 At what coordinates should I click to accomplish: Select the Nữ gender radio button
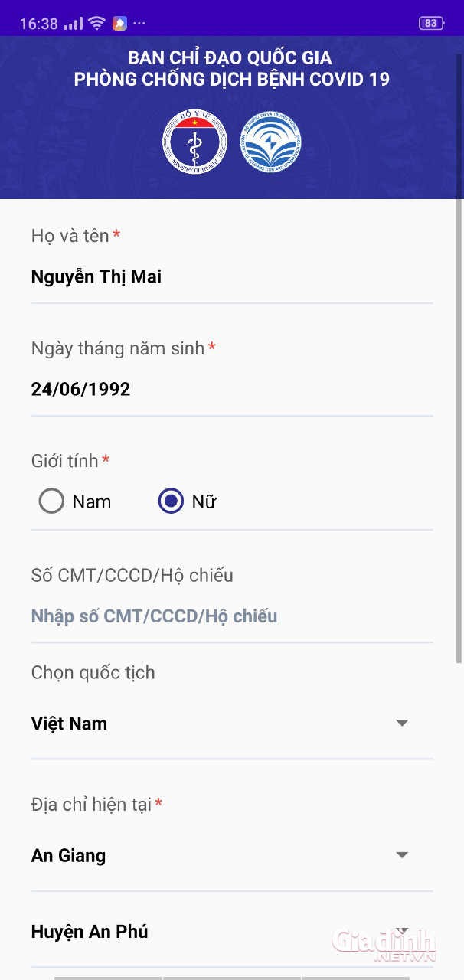[x=171, y=501]
